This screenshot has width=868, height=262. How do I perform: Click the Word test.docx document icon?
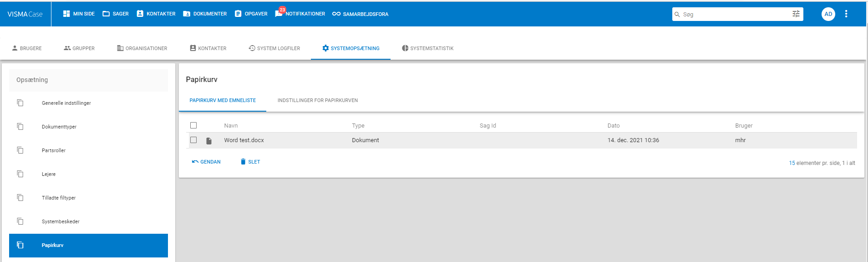[x=209, y=141]
